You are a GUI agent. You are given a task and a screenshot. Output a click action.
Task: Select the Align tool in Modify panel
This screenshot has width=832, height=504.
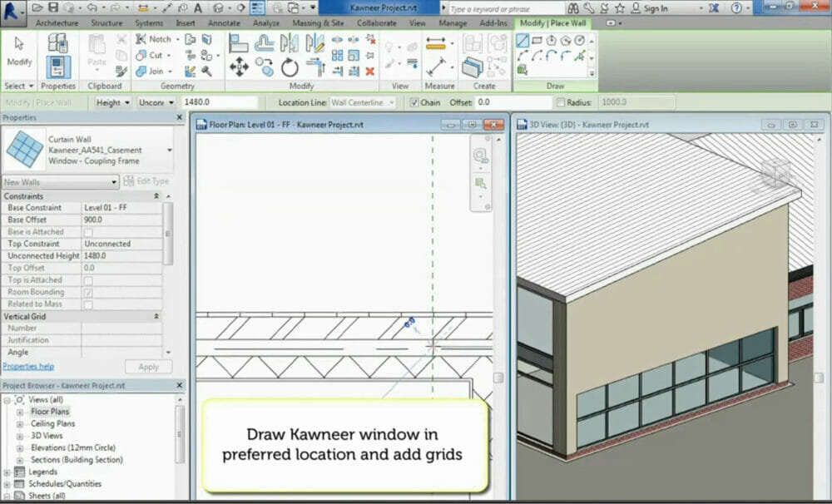(x=239, y=43)
